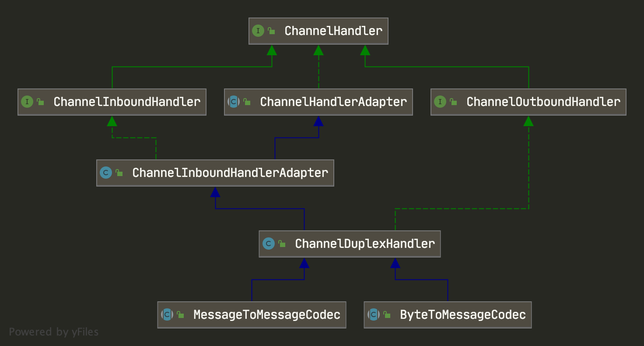Click the abstract class icon on MessageToMessageCodec

(167, 315)
